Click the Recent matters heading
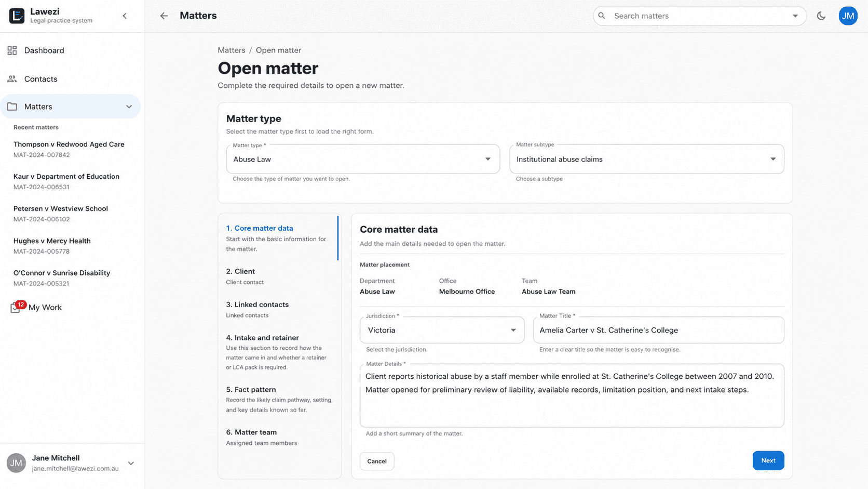The image size is (868, 489). (36, 127)
